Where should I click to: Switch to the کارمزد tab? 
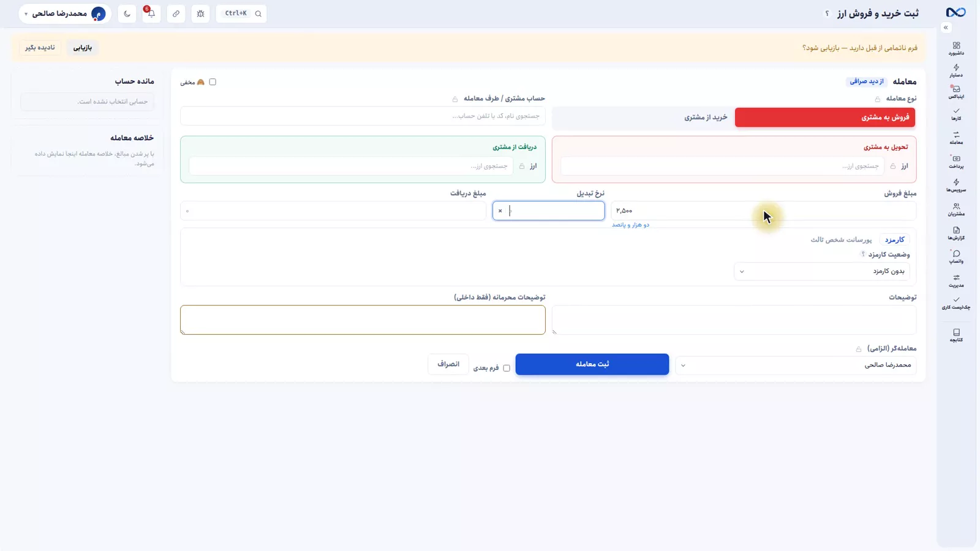[x=894, y=239]
